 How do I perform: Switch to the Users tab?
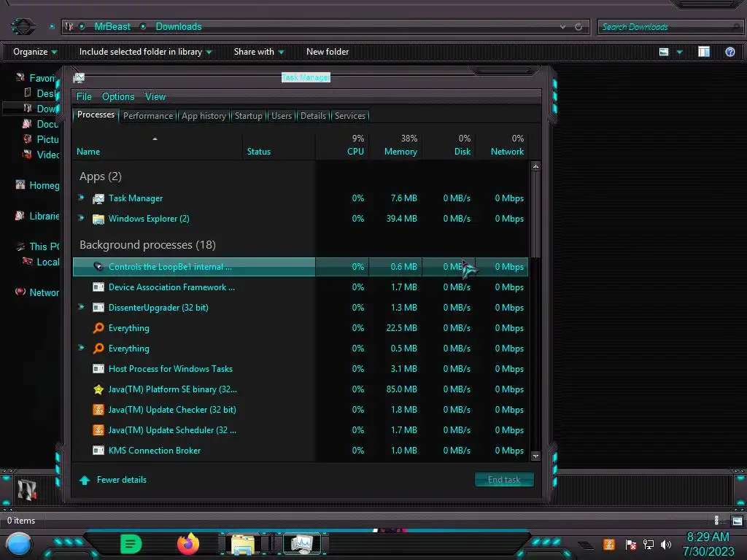point(282,116)
